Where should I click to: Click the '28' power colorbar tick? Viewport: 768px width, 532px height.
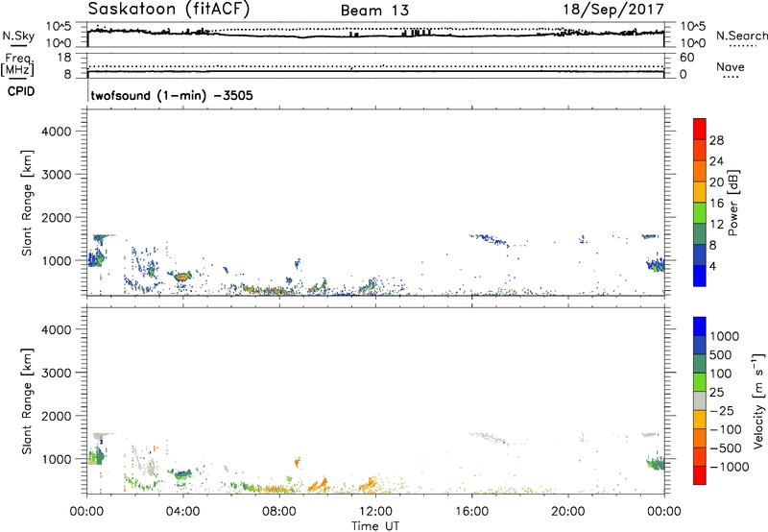(x=716, y=140)
